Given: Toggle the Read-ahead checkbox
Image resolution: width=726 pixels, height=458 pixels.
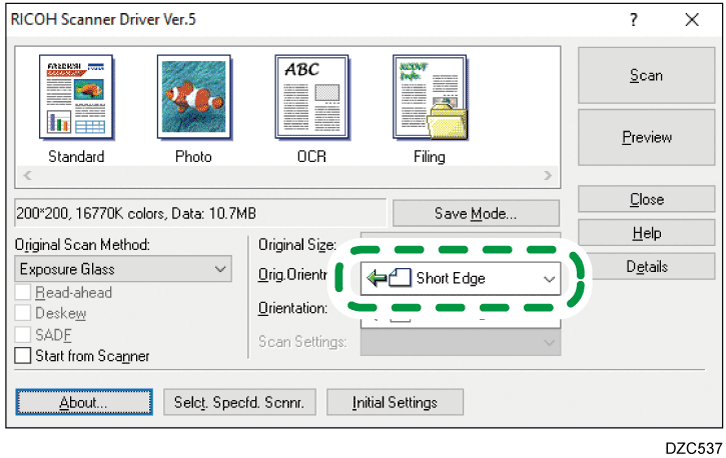Looking at the screenshot, I should (x=24, y=294).
